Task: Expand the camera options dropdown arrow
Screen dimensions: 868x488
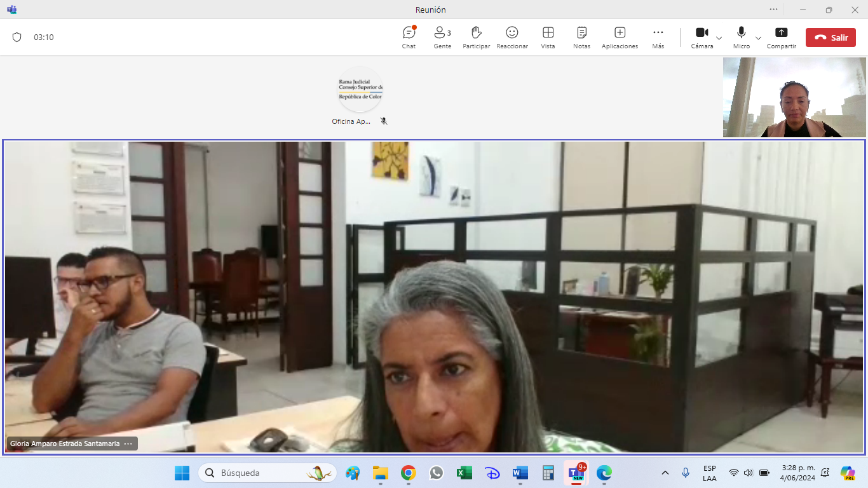Action: [x=719, y=38]
